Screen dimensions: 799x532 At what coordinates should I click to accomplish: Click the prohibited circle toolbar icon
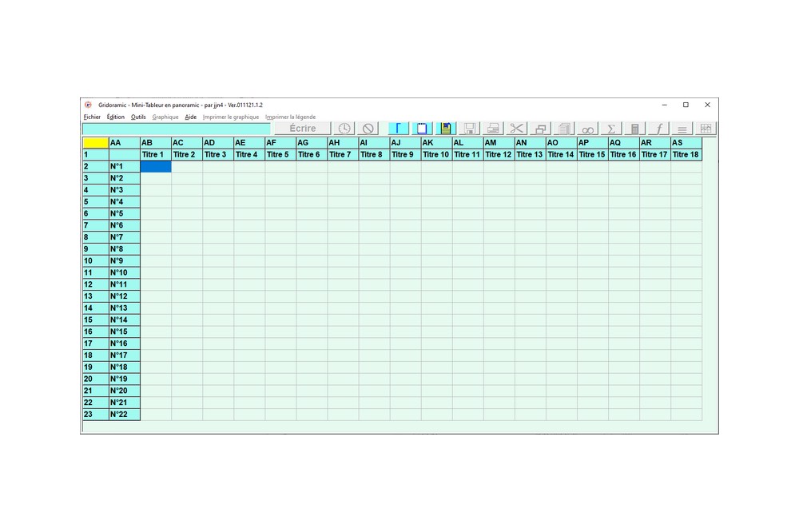click(x=368, y=129)
